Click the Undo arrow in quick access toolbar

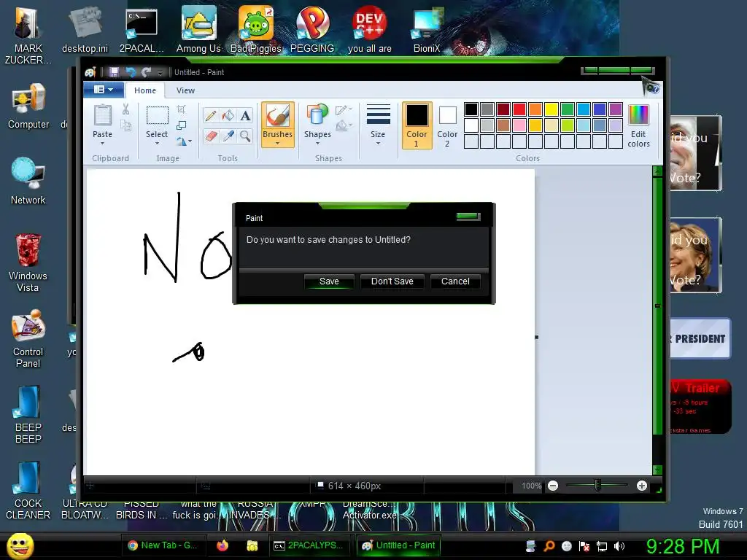coord(130,72)
